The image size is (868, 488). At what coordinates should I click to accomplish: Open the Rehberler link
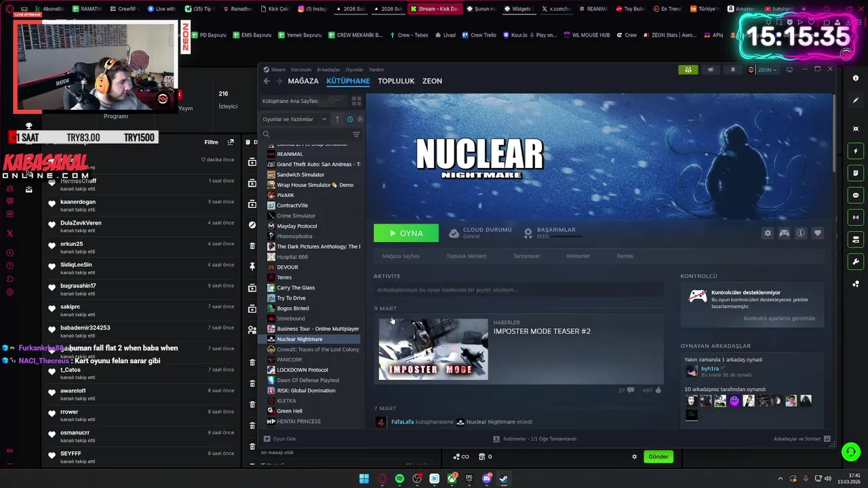(x=578, y=256)
